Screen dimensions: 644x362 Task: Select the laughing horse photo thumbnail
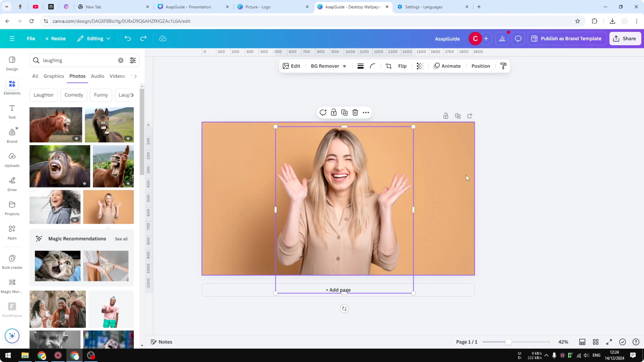pos(55,124)
